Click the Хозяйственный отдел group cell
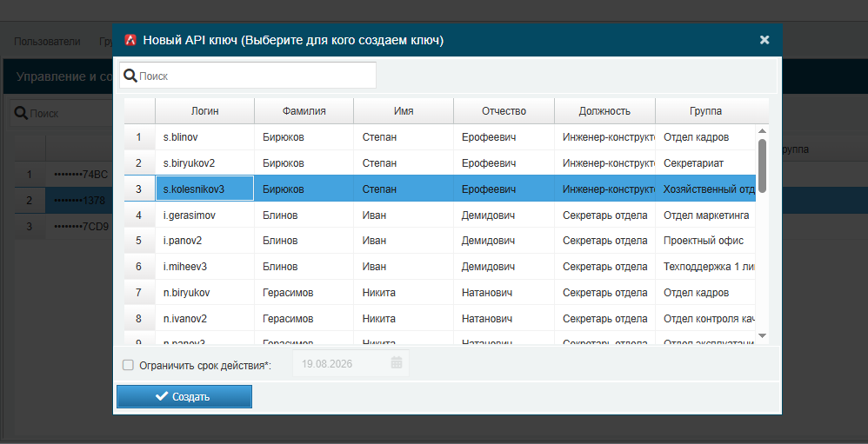The width and height of the screenshot is (868, 444). 706,189
